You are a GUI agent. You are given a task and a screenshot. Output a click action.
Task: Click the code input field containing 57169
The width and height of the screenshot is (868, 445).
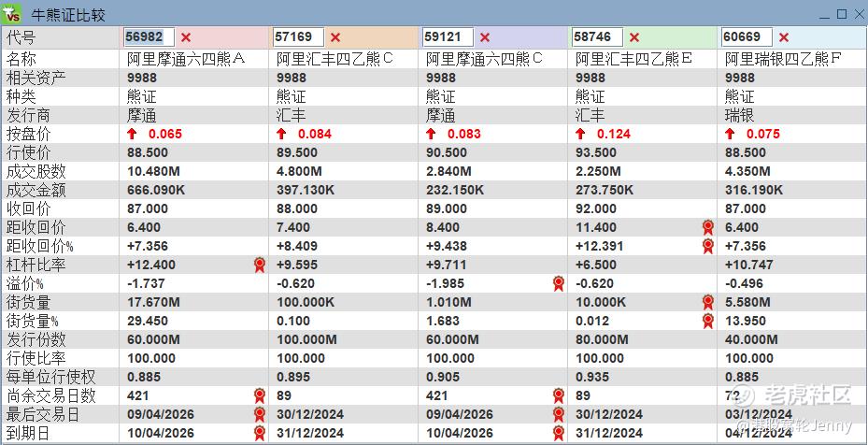point(298,37)
